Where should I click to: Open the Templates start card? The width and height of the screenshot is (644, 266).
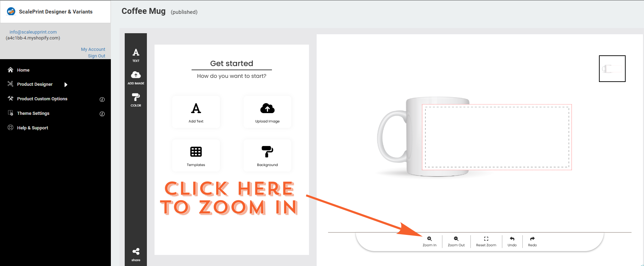point(196,156)
